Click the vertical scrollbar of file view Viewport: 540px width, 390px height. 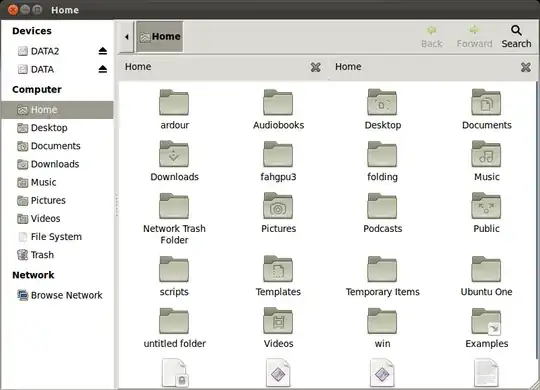click(538, 220)
